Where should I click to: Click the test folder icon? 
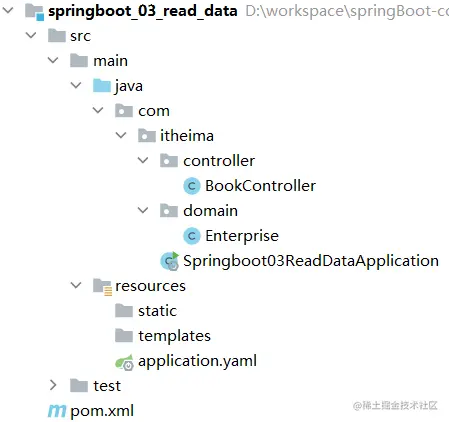(x=79, y=386)
